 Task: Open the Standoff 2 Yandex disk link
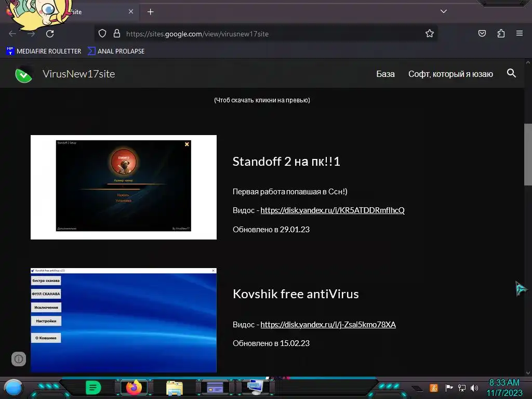click(332, 210)
